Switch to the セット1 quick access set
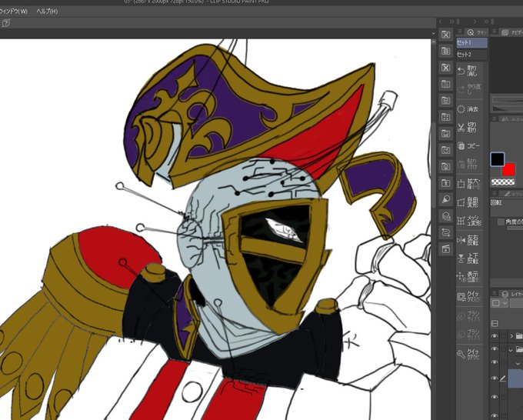This screenshot has width=523, height=420. pos(471,43)
